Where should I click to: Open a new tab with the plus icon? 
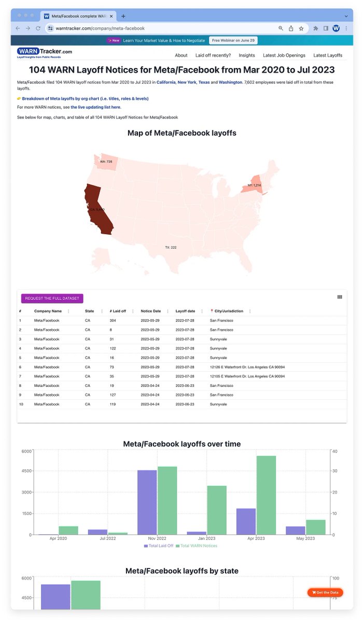(x=123, y=16)
